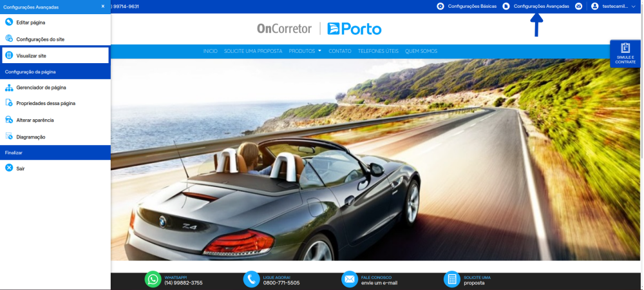Click the SIMULE E CONTRATE side button

[x=625, y=53]
